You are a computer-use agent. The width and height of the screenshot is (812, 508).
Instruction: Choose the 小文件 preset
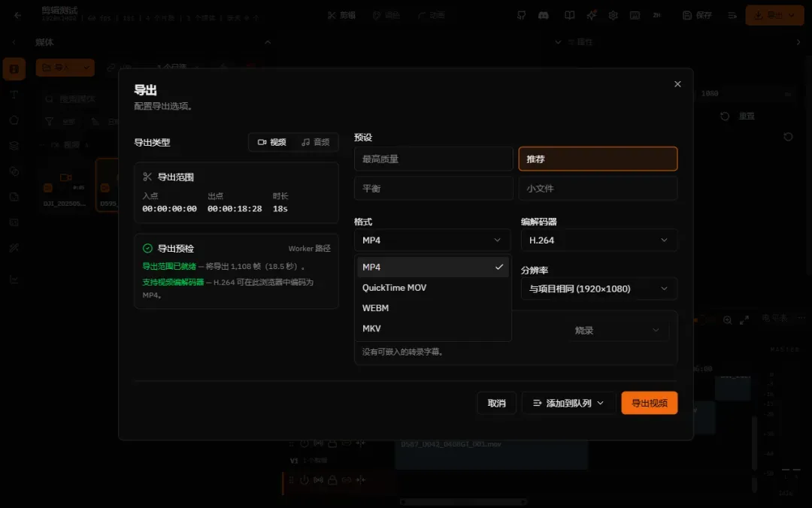coord(598,189)
